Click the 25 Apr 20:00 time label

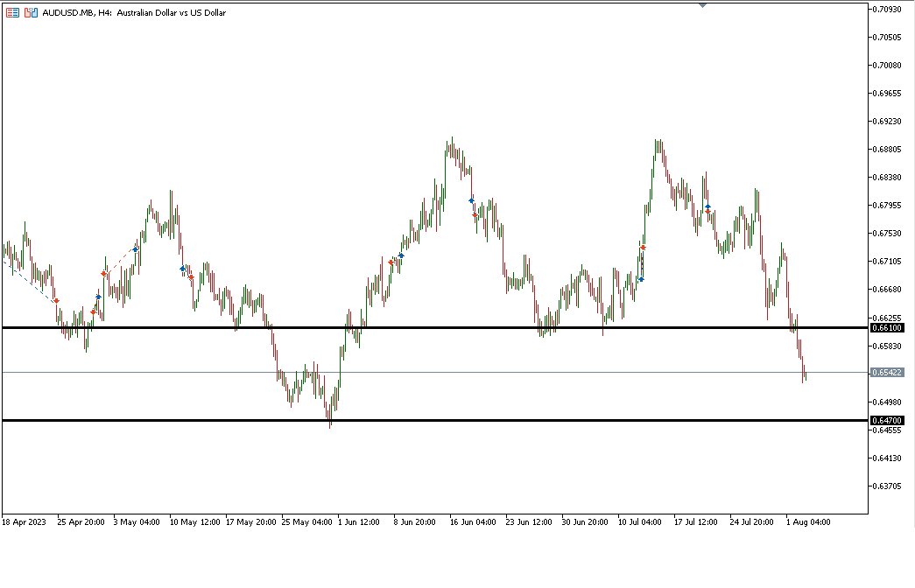[x=81, y=522]
